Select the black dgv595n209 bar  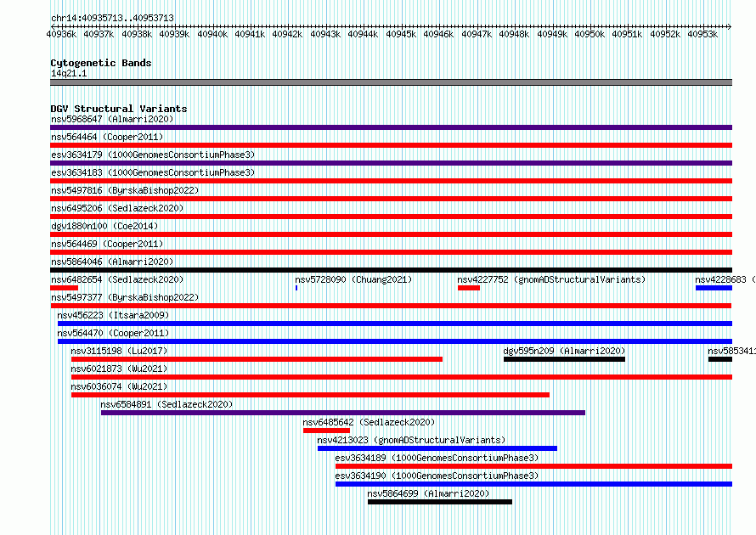565,359
